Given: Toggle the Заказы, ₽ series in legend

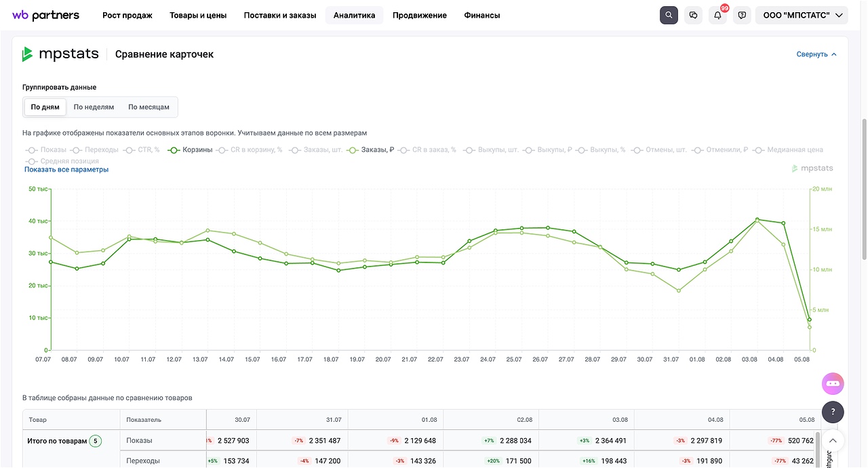Looking at the screenshot, I should [x=370, y=150].
